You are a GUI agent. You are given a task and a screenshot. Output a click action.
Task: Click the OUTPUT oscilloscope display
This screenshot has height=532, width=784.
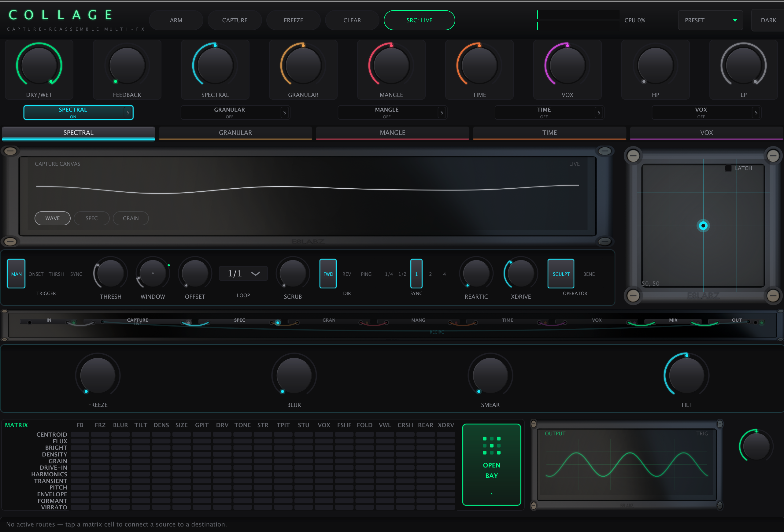(x=627, y=464)
